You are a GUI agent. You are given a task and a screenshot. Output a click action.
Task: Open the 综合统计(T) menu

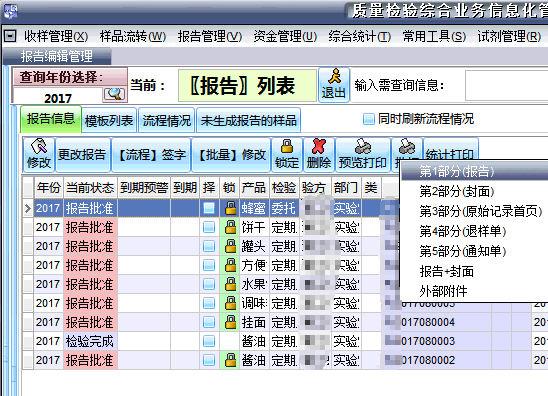coord(360,36)
